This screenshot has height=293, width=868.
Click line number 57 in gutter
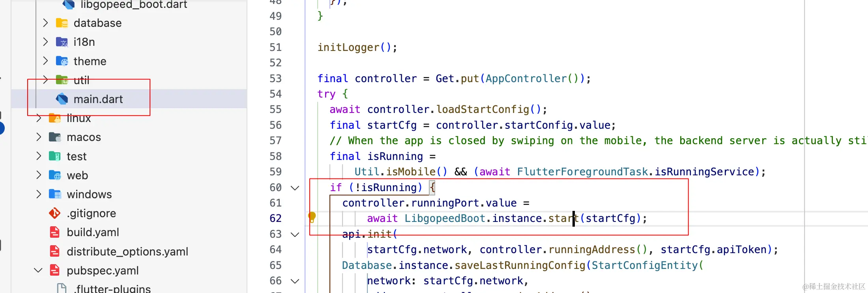point(276,141)
